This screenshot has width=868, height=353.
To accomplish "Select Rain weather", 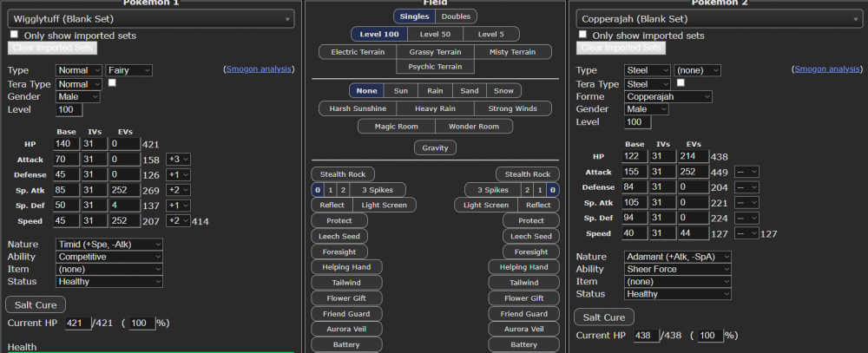I will click(x=435, y=91).
